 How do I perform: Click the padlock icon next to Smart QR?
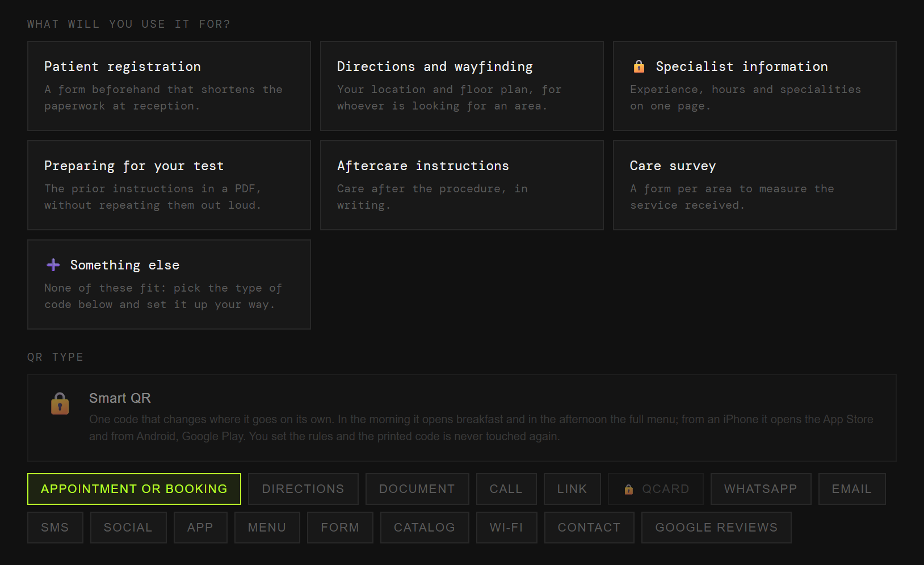coord(60,403)
